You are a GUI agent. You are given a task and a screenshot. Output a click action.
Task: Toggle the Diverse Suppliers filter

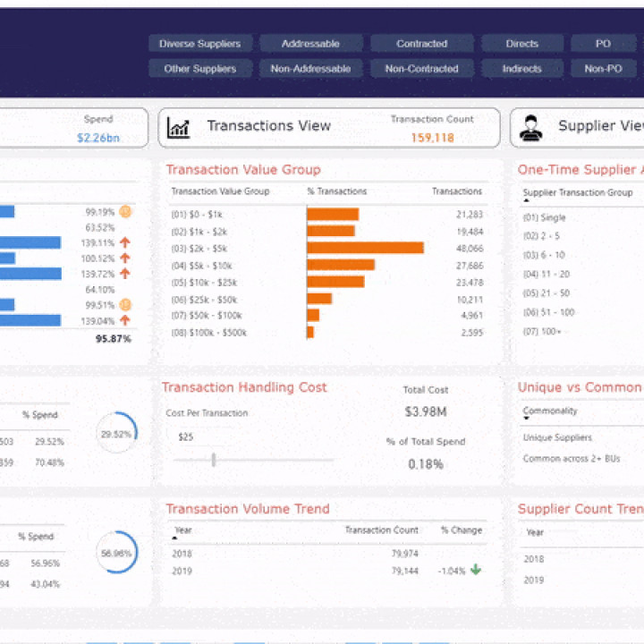coord(200,44)
